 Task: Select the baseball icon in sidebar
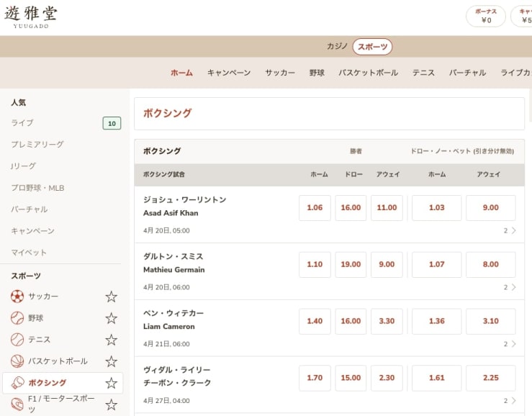[x=17, y=318]
